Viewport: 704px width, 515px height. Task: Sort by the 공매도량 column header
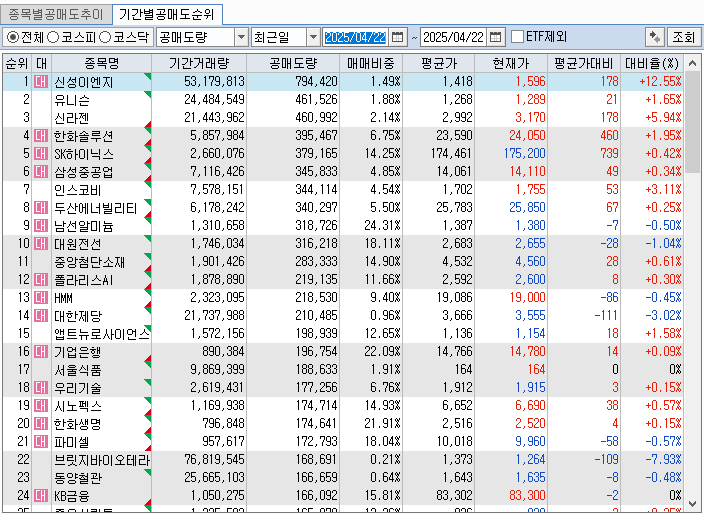tap(293, 63)
